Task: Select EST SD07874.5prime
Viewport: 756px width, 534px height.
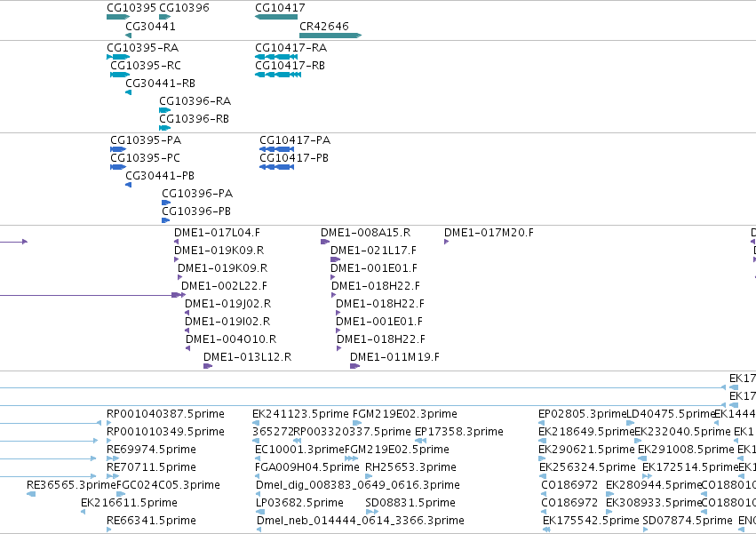Action: click(x=645, y=530)
